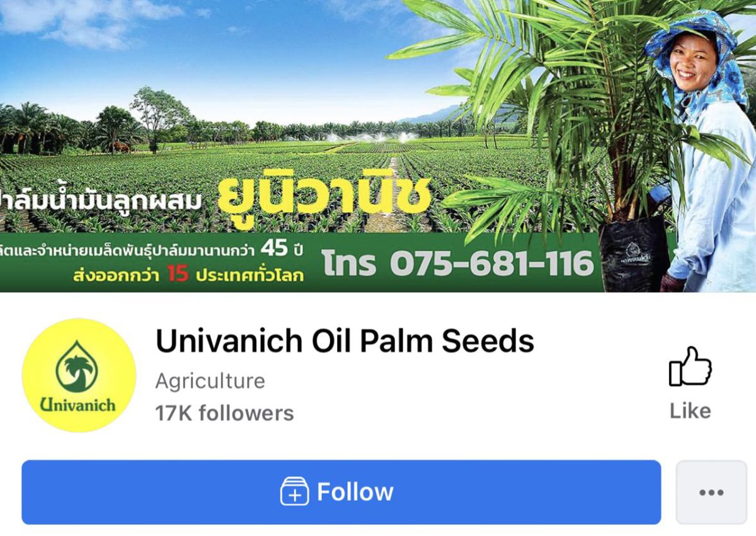Tap the palm seedling in black bag

pos(633,252)
